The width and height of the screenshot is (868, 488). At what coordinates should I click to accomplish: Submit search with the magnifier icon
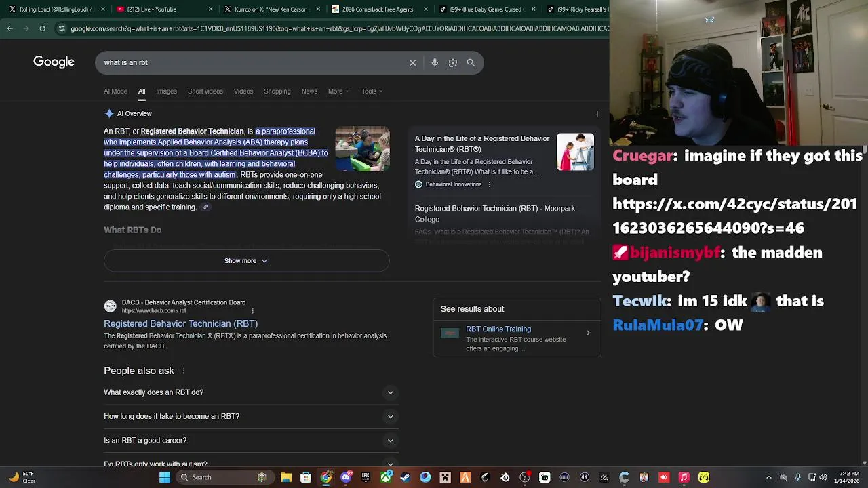click(x=471, y=62)
